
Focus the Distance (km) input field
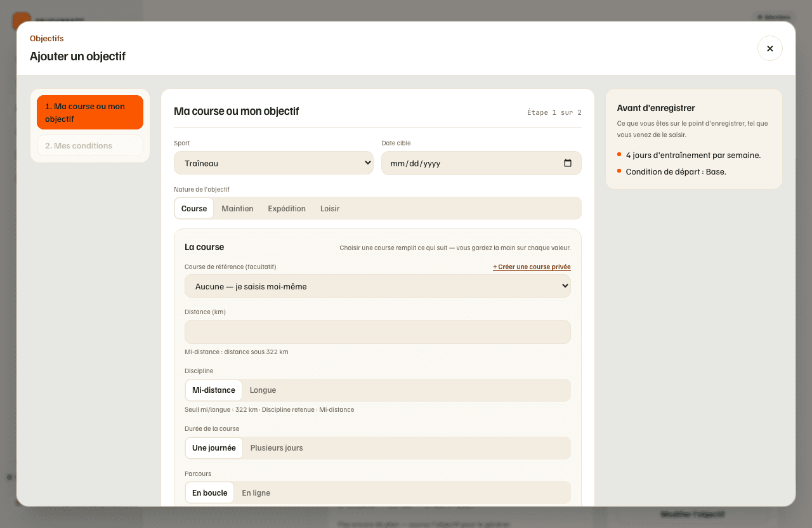[x=377, y=332]
